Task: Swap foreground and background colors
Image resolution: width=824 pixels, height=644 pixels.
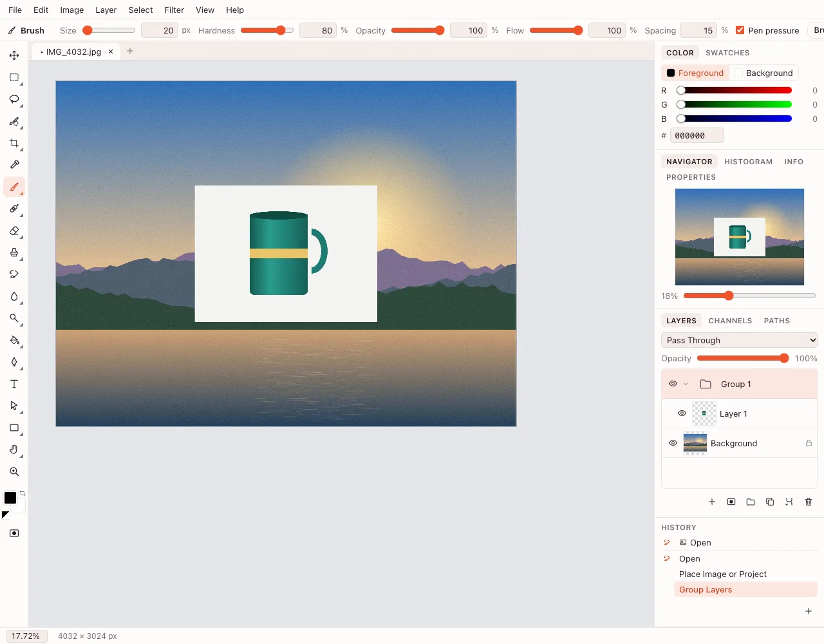Action: pyautogui.click(x=23, y=493)
